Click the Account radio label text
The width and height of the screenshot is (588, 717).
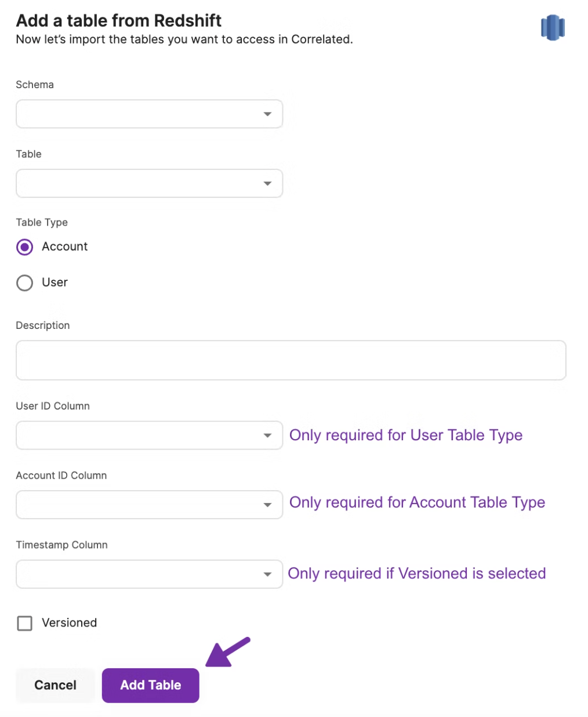[x=64, y=247]
